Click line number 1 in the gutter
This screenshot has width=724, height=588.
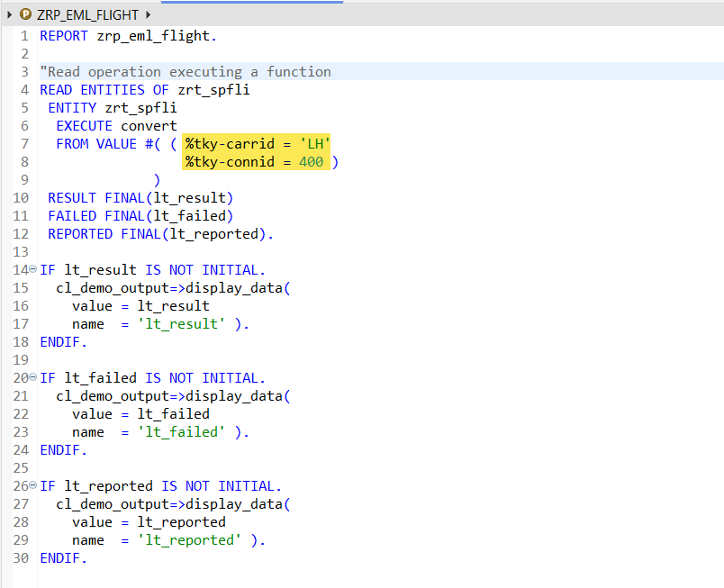(24, 35)
